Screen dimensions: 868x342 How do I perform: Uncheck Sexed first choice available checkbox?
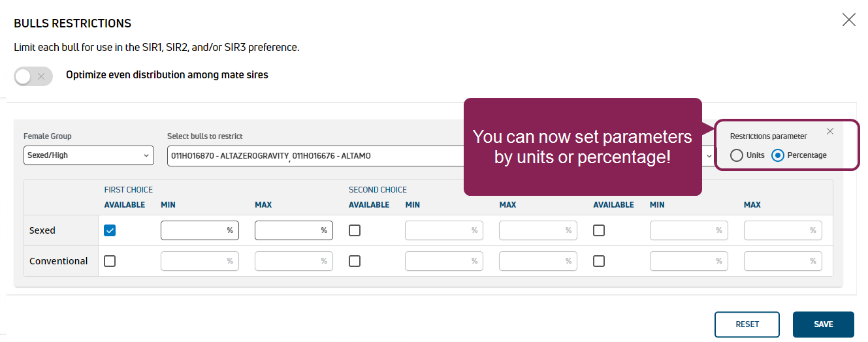pyautogui.click(x=110, y=230)
